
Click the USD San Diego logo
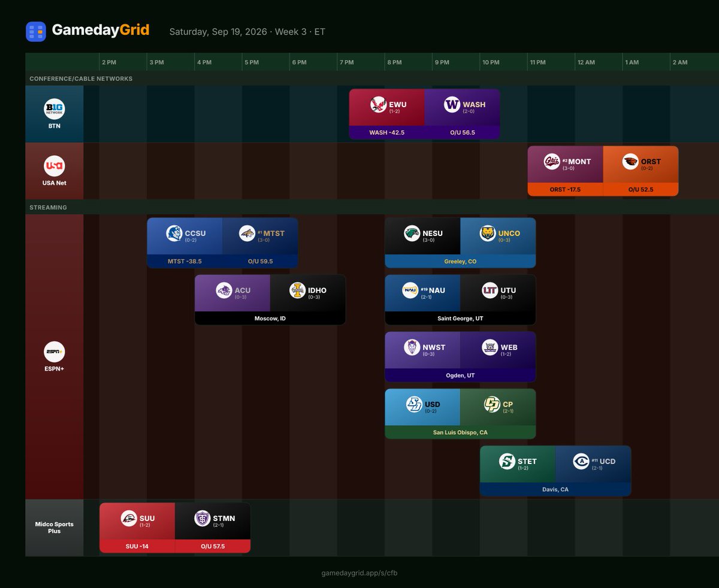(x=414, y=405)
